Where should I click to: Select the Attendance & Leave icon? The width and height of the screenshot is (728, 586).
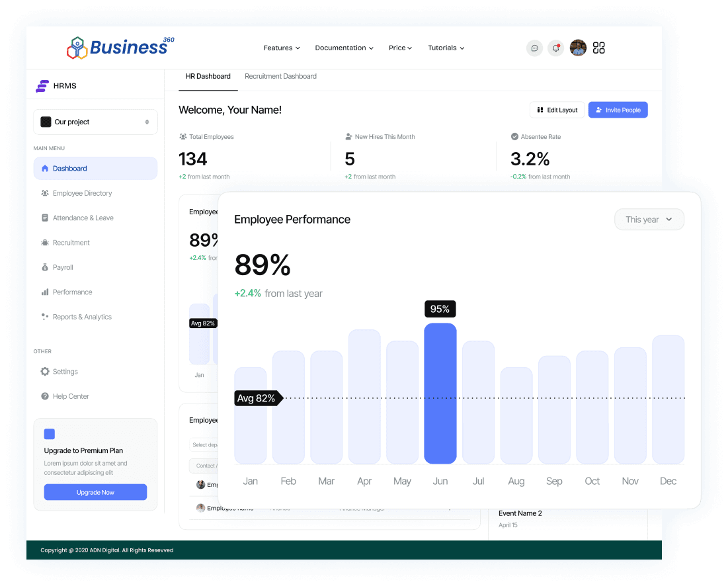point(45,218)
